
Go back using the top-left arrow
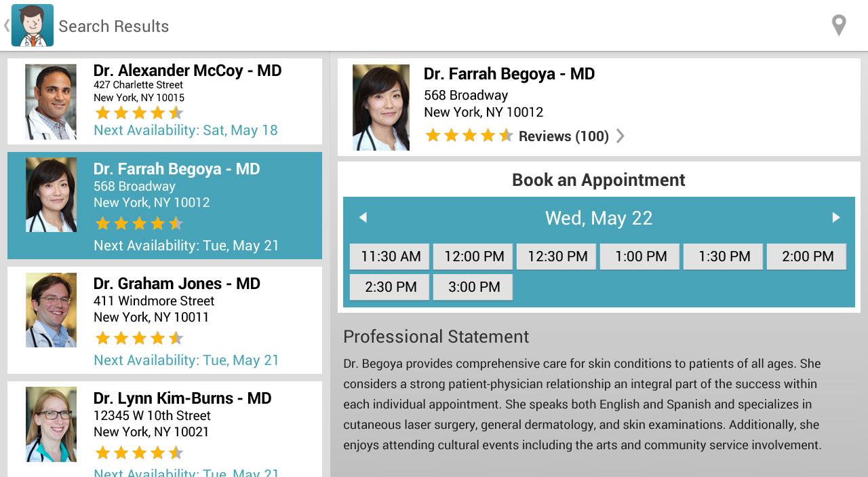coord(7,26)
